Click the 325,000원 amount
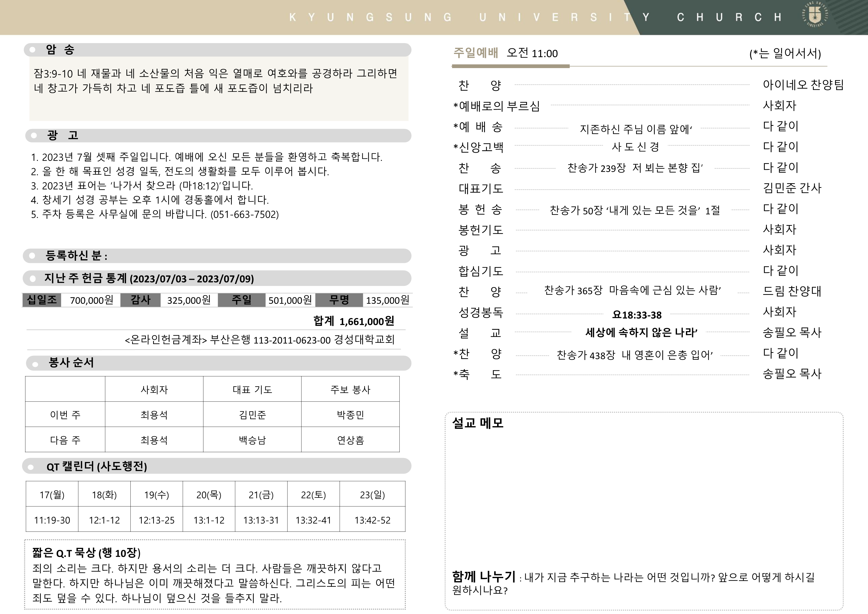The width and height of the screenshot is (868, 614). 189,300
